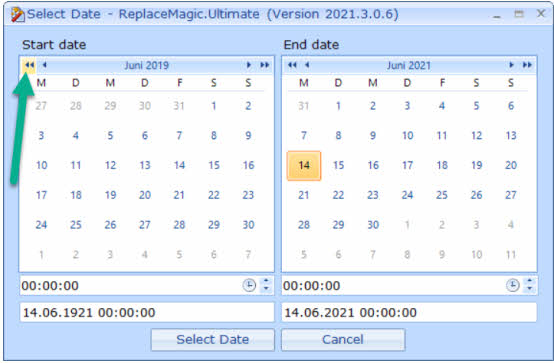The image size is (554, 363).
Task: Go to previous month in End date calendar
Action: coord(307,65)
